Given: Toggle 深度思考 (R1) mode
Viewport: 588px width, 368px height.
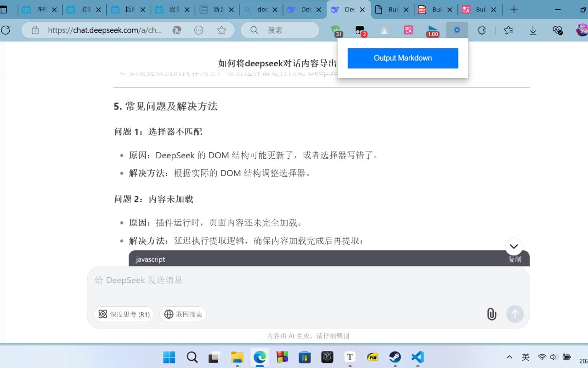Looking at the screenshot, I should [x=124, y=314].
